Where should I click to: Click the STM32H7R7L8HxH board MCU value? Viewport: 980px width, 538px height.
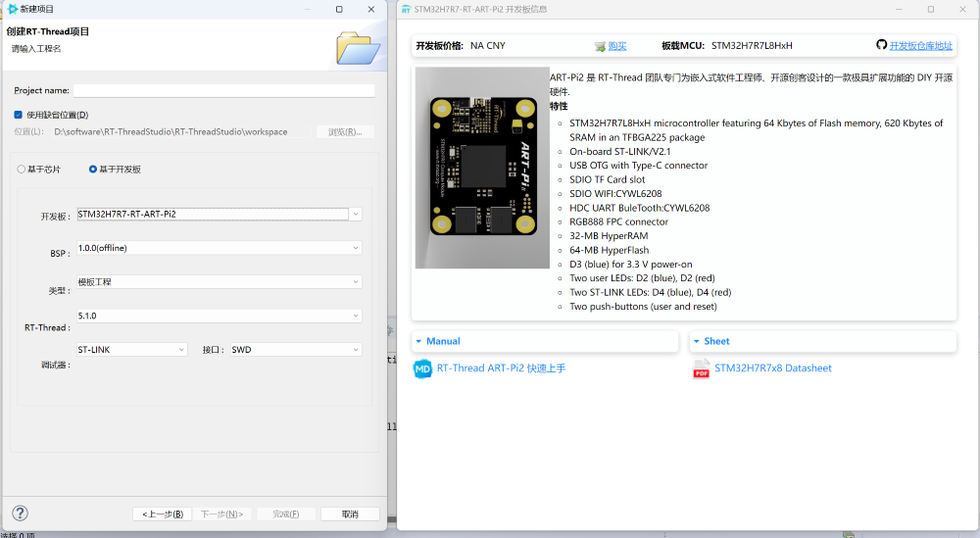click(x=752, y=46)
